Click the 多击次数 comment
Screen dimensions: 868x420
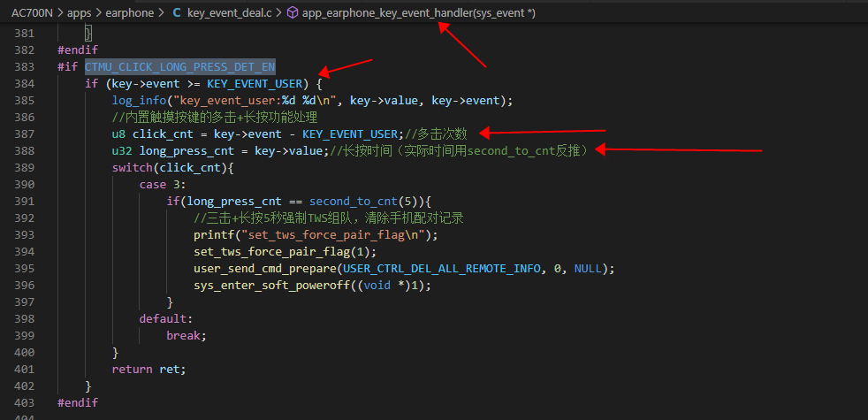(x=437, y=134)
